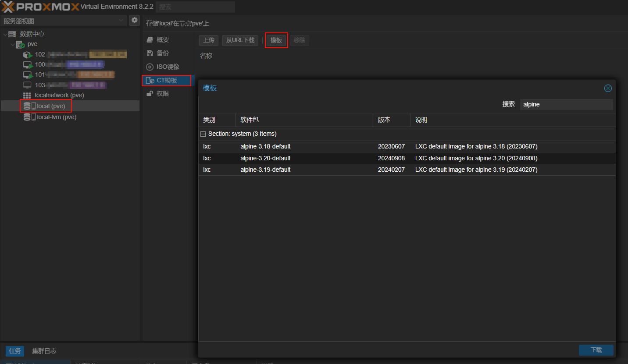Open the gear settings for server view

(x=135, y=20)
